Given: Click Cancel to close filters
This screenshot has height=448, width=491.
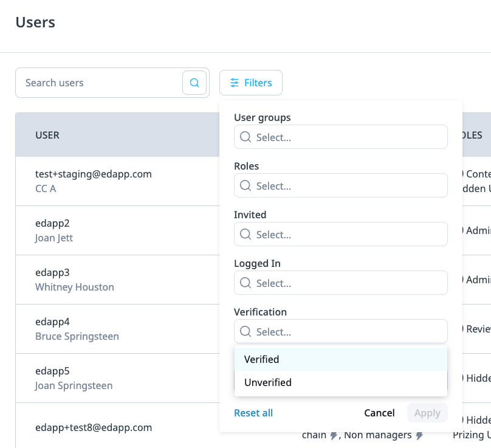Looking at the screenshot, I should (379, 413).
